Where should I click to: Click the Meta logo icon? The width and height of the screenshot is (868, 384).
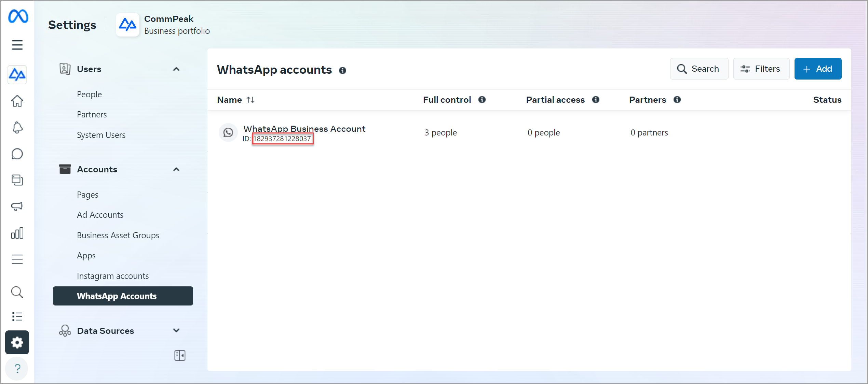(18, 16)
